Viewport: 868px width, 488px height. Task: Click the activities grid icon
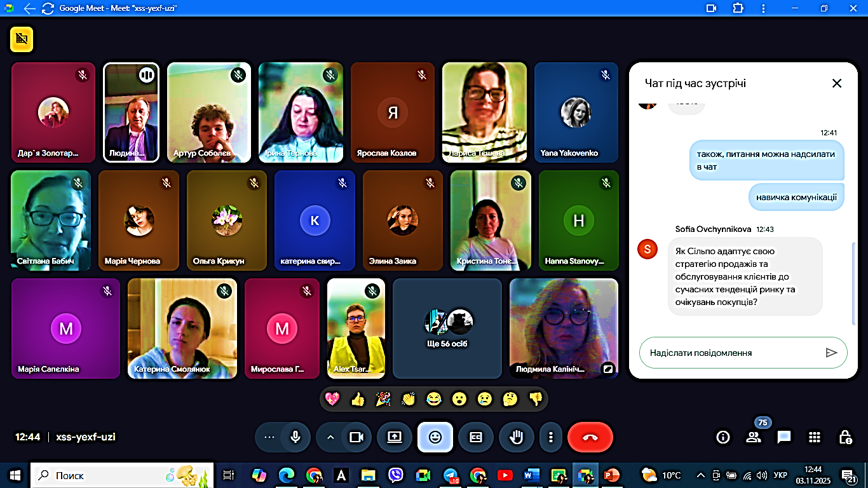[815, 437]
